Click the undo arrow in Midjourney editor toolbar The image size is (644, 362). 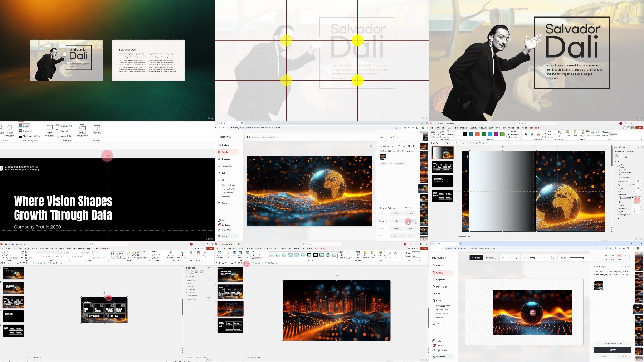[x=504, y=257]
